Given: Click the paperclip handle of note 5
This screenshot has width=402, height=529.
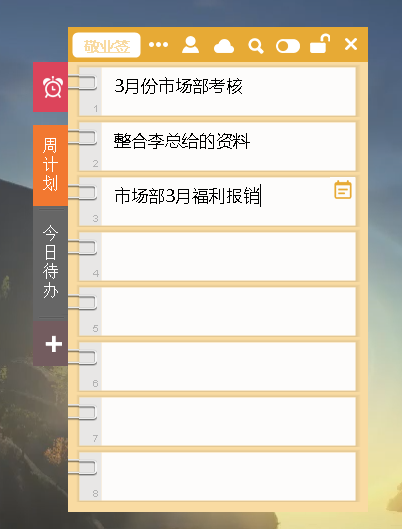Looking at the screenshot, I should click(x=83, y=303).
